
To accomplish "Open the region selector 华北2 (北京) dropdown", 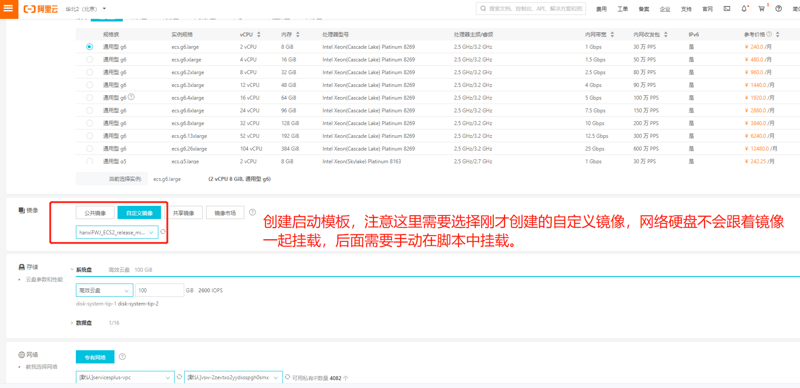I will (86, 9).
